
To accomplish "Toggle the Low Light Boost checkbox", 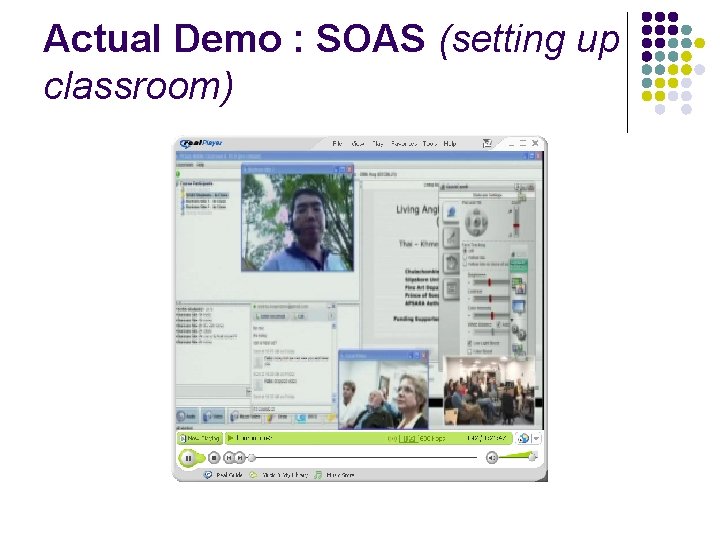I will [x=470, y=343].
